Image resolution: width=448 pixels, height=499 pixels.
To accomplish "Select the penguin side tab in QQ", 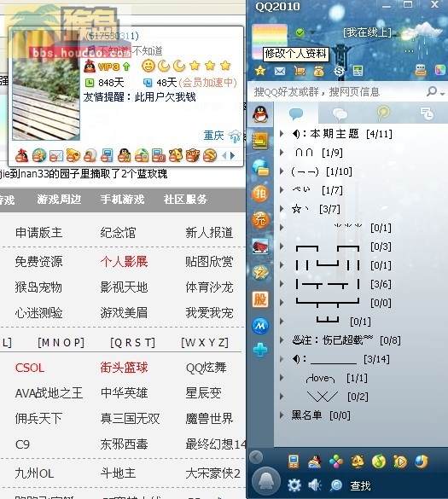I will click(260, 114).
